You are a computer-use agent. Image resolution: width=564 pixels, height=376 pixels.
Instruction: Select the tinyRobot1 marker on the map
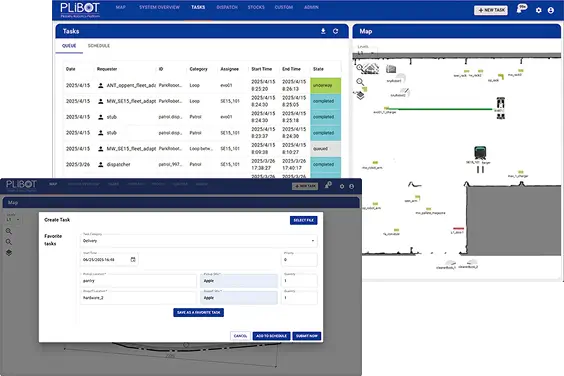(x=400, y=77)
